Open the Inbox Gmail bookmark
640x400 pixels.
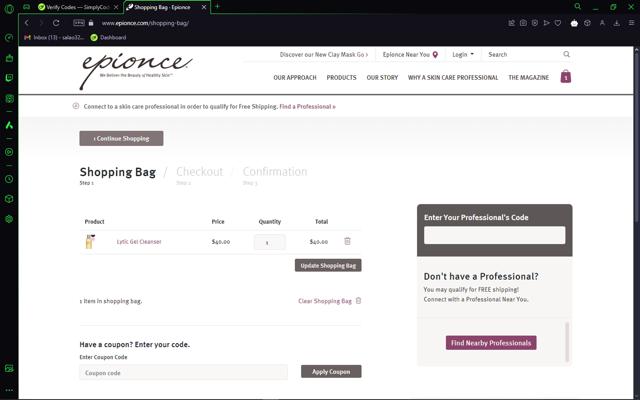pyautogui.click(x=54, y=38)
